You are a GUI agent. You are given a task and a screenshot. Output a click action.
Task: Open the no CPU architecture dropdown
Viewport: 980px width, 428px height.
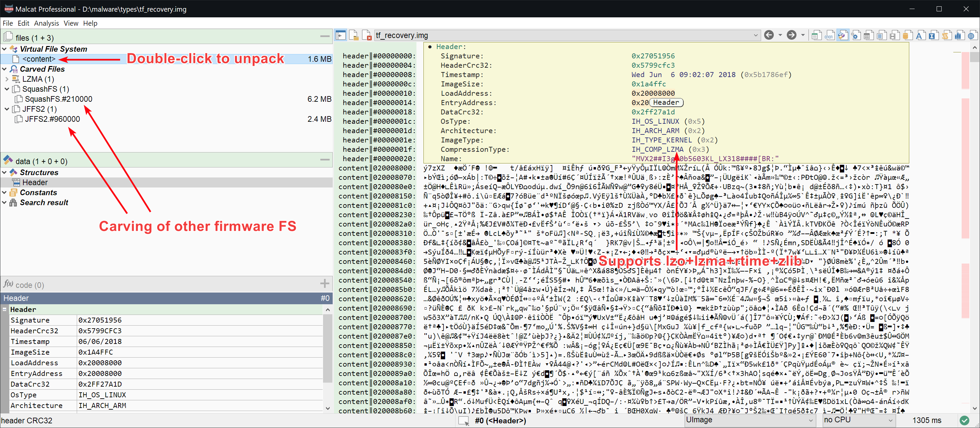(x=890, y=420)
